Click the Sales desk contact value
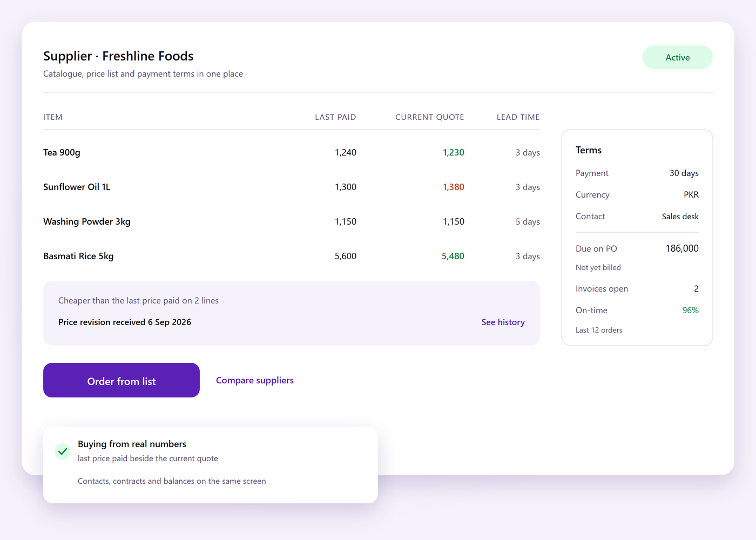The width and height of the screenshot is (756, 540). [x=680, y=216]
